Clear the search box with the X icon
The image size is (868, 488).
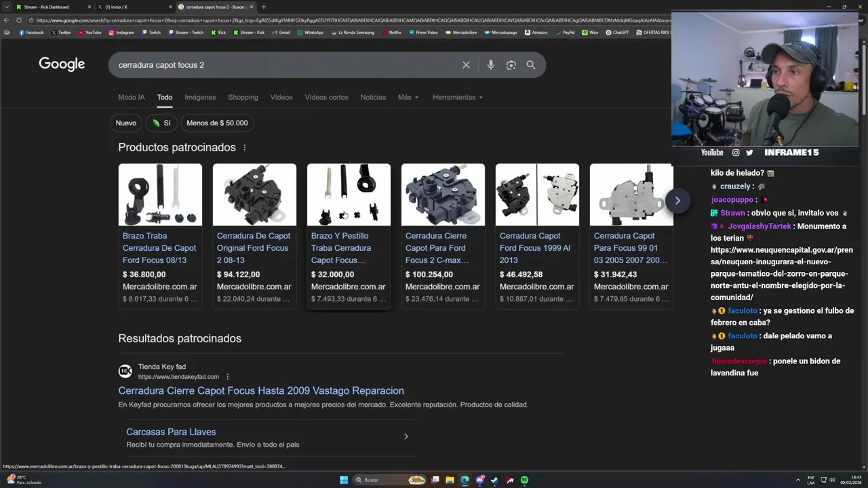click(466, 65)
